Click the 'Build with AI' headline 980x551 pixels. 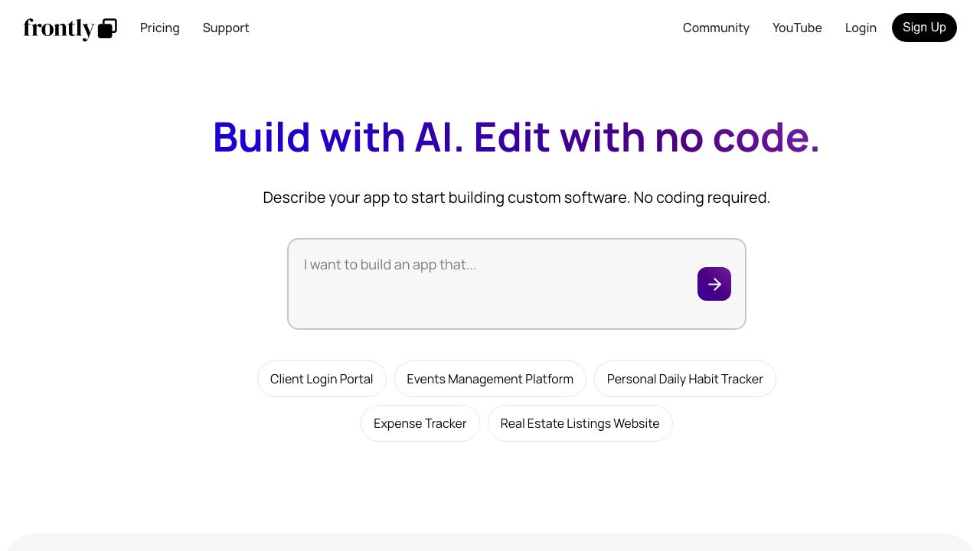click(x=517, y=137)
